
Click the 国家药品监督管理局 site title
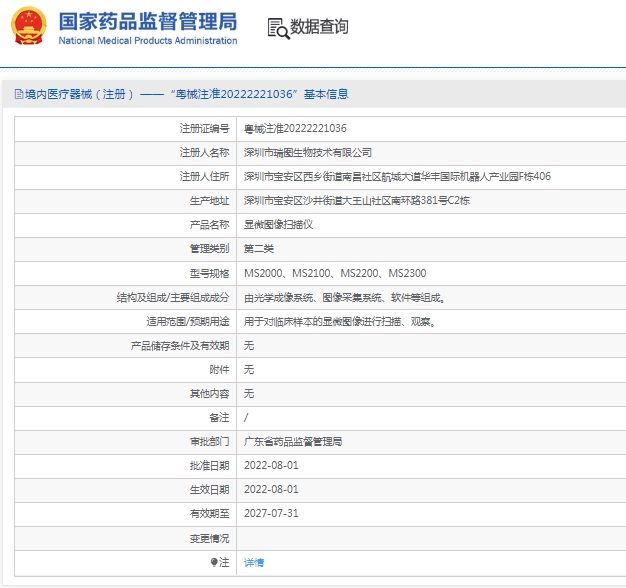(148, 21)
